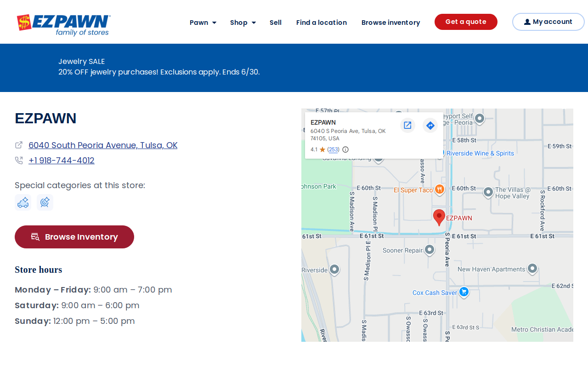Open the map location in a new window
The image size is (588, 368).
[407, 125]
